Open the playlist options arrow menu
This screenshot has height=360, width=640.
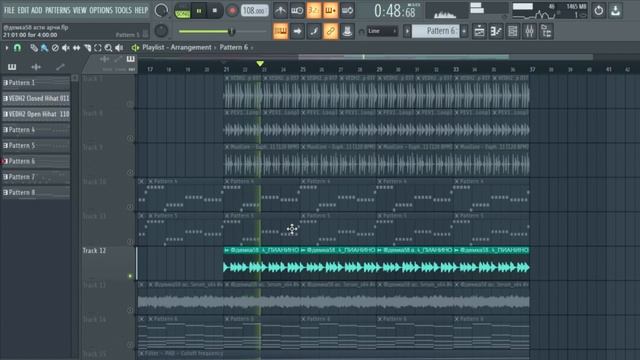[x=7, y=48]
